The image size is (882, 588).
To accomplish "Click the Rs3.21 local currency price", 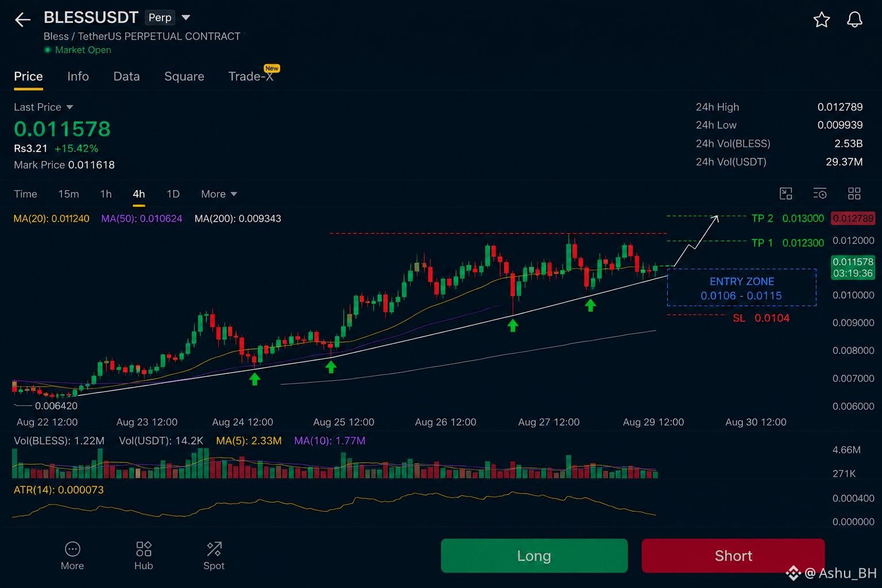I will 30,148.
